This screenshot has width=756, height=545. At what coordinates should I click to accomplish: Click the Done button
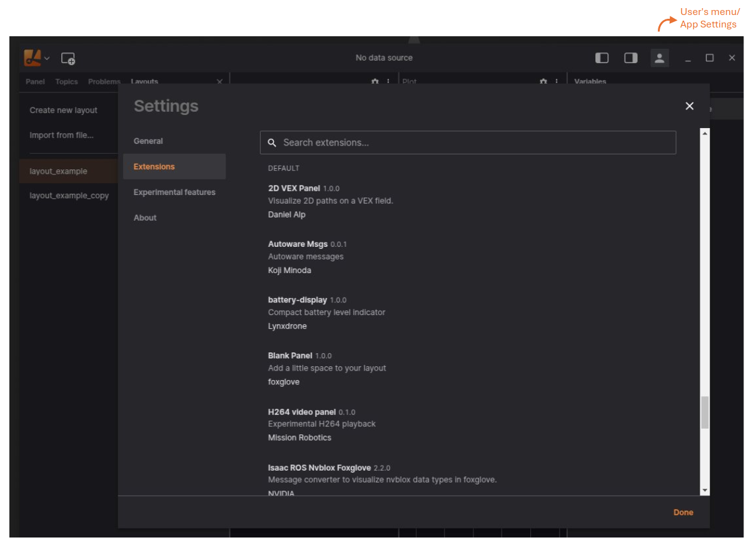[683, 512]
